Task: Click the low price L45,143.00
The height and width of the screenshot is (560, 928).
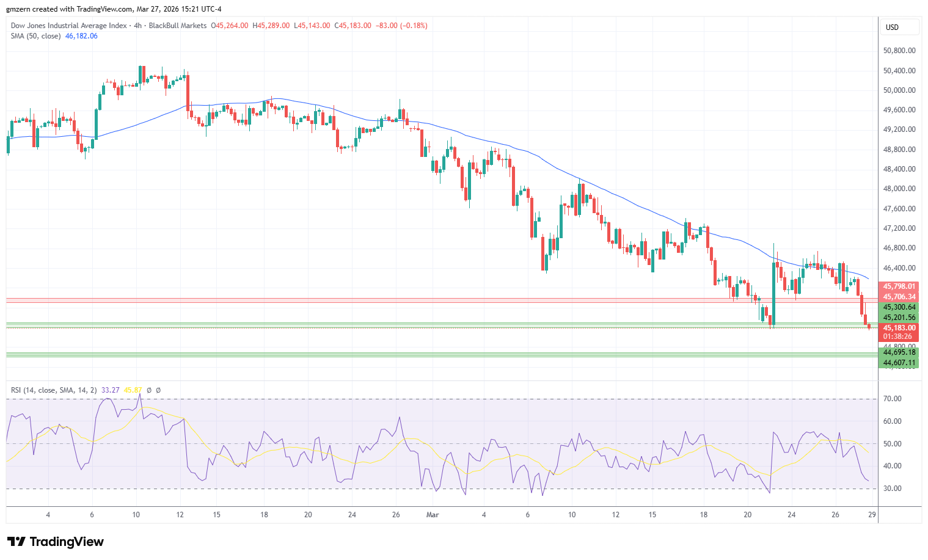Action: pos(312,26)
